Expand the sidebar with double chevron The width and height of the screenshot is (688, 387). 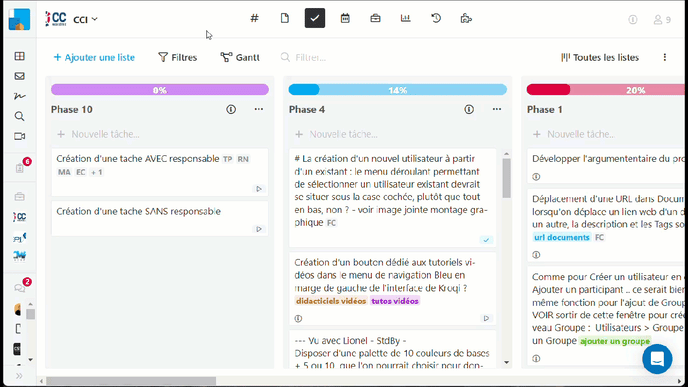pyautogui.click(x=19, y=376)
